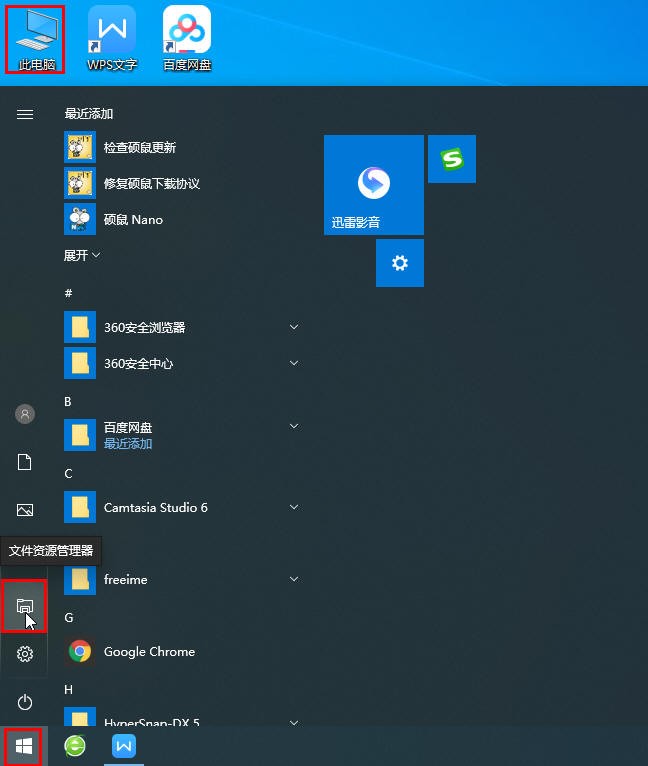Click the # letter group header
This screenshot has width=648, height=766.
pyautogui.click(x=68, y=293)
